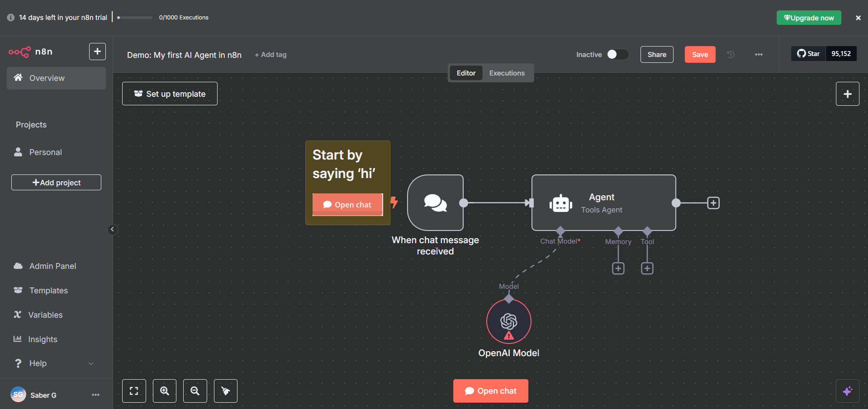Click the 'OpenAI Model' label
This screenshot has width=868, height=409.
coord(509,353)
